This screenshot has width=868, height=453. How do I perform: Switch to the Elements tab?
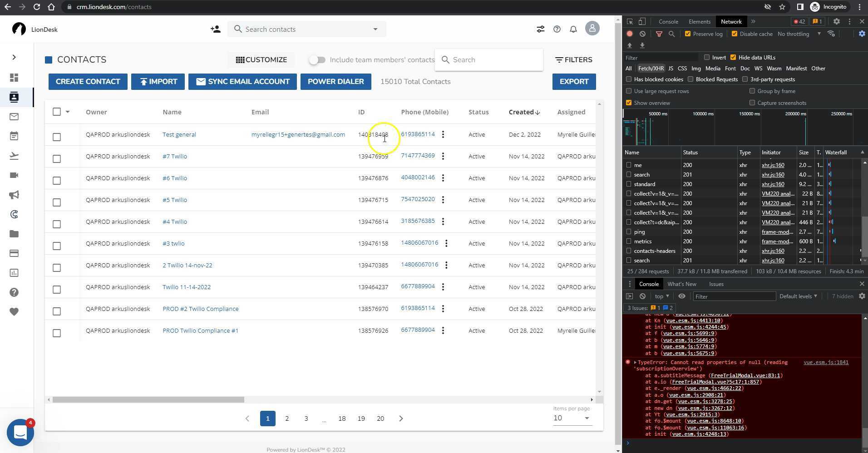tap(699, 21)
